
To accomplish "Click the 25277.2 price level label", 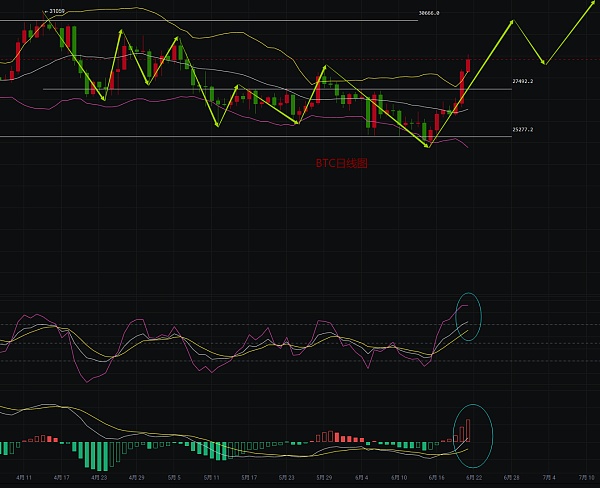I will (x=523, y=129).
